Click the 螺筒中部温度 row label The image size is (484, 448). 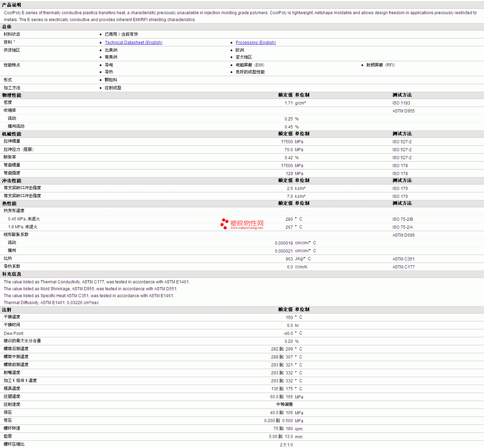pos(16,357)
